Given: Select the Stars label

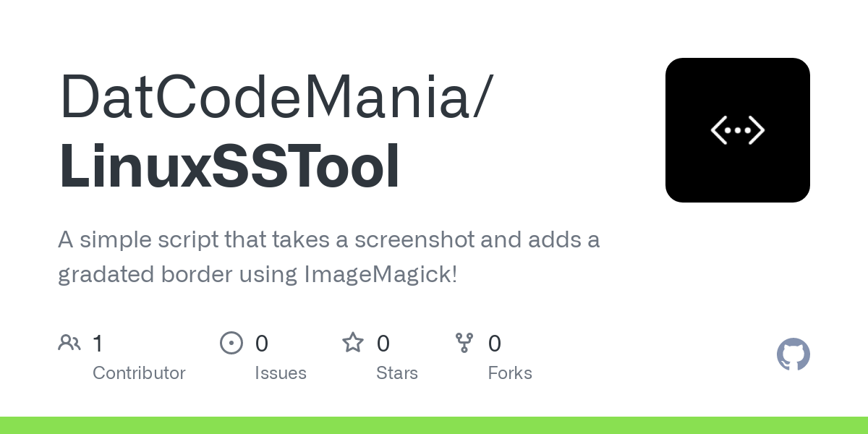Looking at the screenshot, I should click(397, 373).
